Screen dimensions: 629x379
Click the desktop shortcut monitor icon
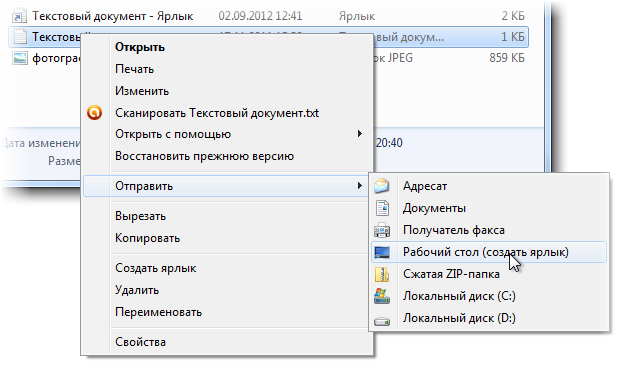(382, 252)
